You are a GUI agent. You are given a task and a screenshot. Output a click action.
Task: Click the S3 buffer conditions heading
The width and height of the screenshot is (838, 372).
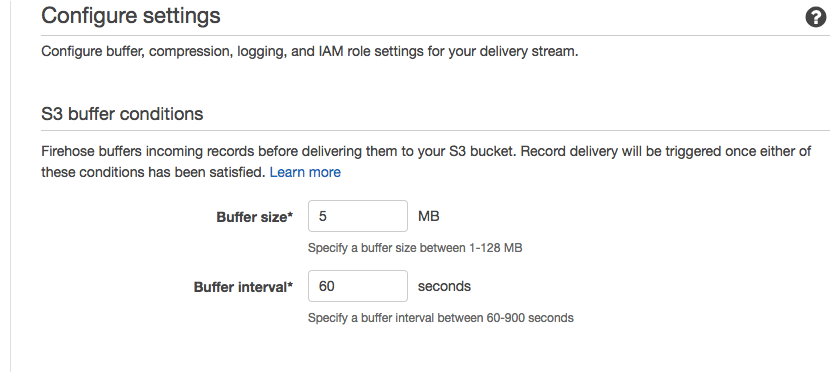[x=122, y=114]
